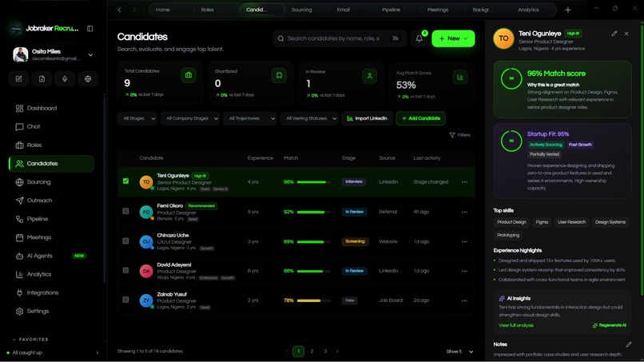Add a new tab with plus icon
This screenshot has height=362, width=644.
coord(567,10)
